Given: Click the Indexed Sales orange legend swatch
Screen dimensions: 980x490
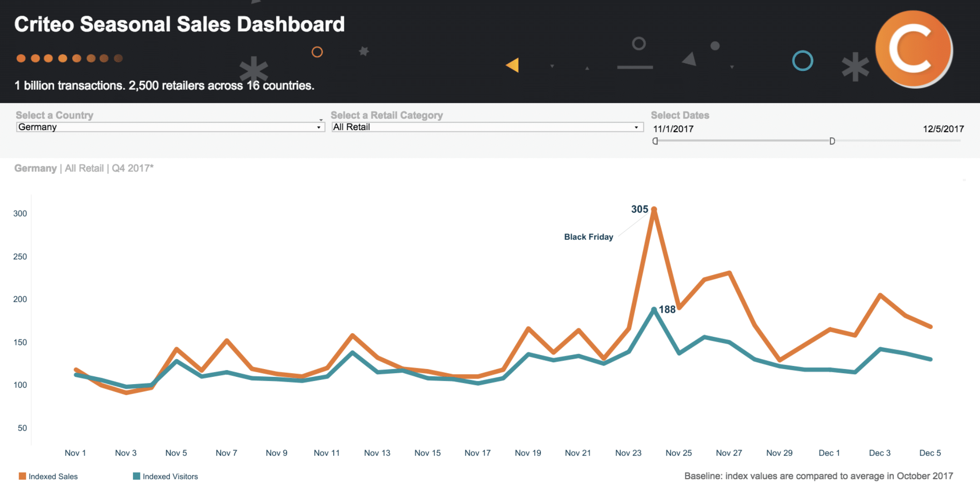Looking at the screenshot, I should 22,476.
